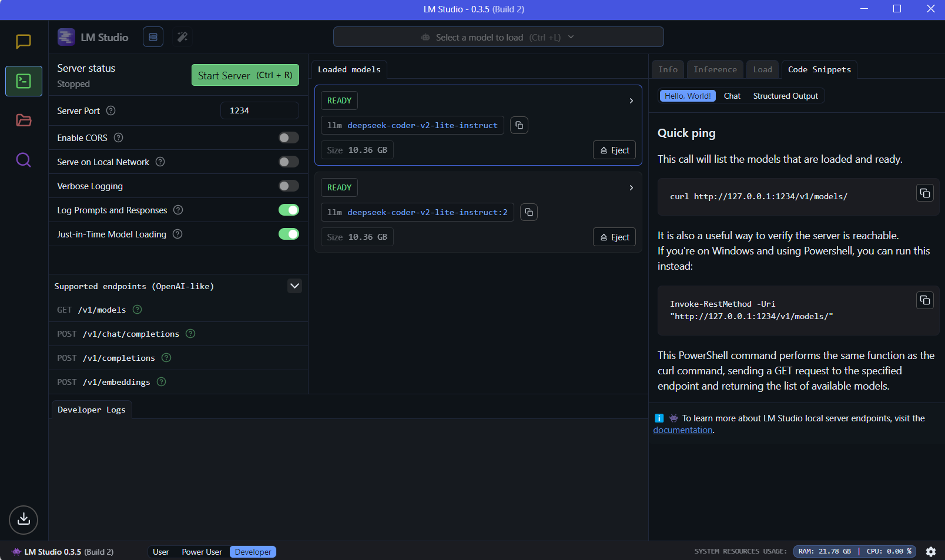Viewport: 945px width, 560px height.
Task: Copy the curl command snippet
Action: pyautogui.click(x=924, y=193)
